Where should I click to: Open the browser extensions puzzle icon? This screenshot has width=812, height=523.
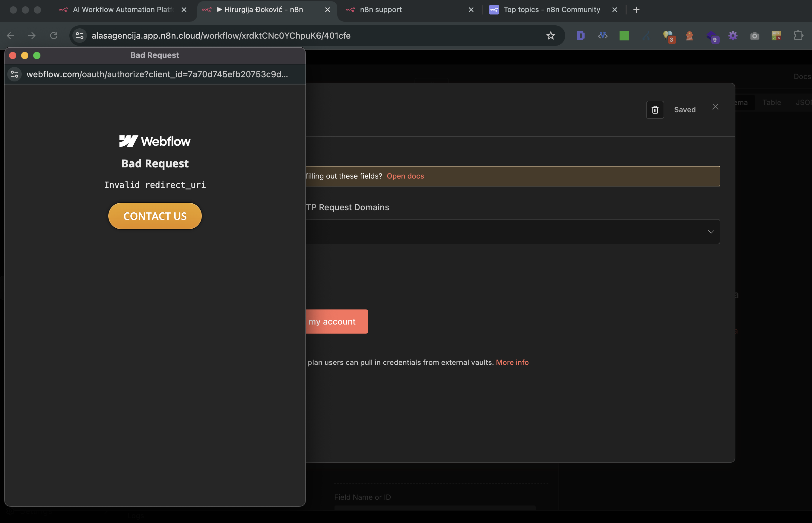click(798, 36)
